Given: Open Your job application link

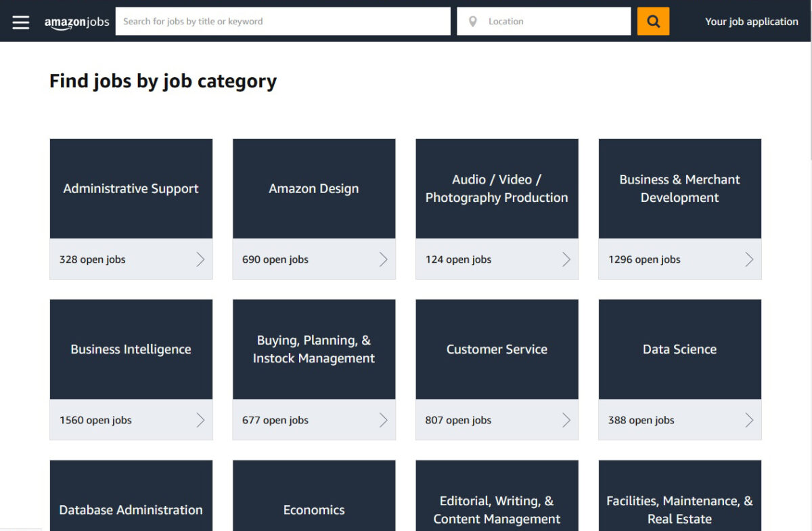Looking at the screenshot, I should [x=752, y=22].
